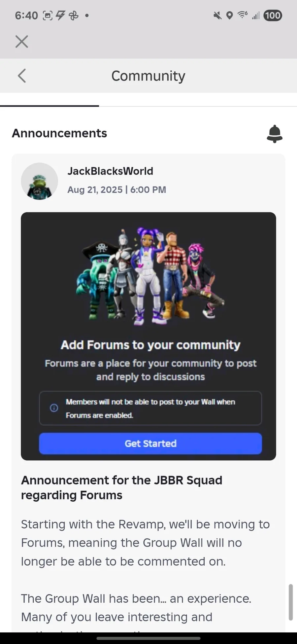
Task: Tap the pinwheel fan status icon
Action: coord(73,15)
